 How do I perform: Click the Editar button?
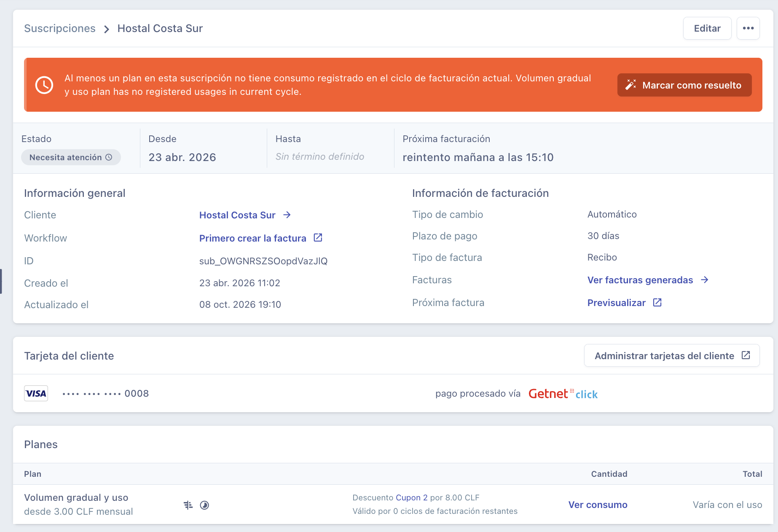coord(707,28)
